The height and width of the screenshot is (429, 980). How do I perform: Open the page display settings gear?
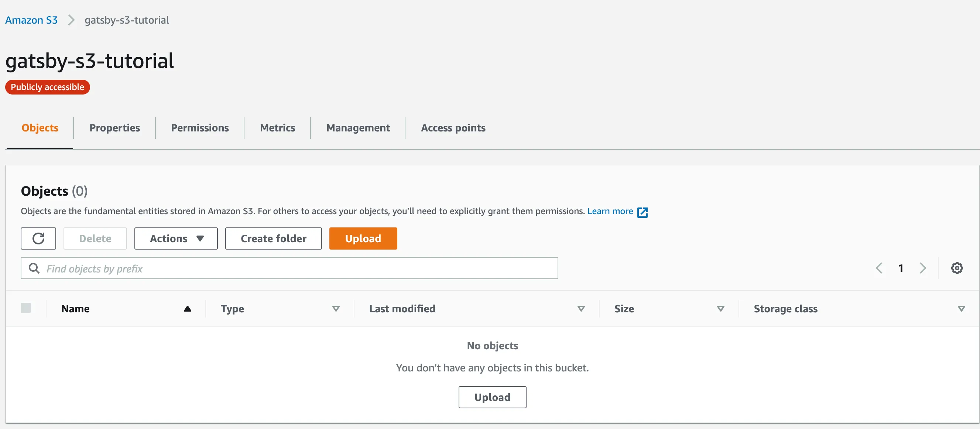point(957,268)
